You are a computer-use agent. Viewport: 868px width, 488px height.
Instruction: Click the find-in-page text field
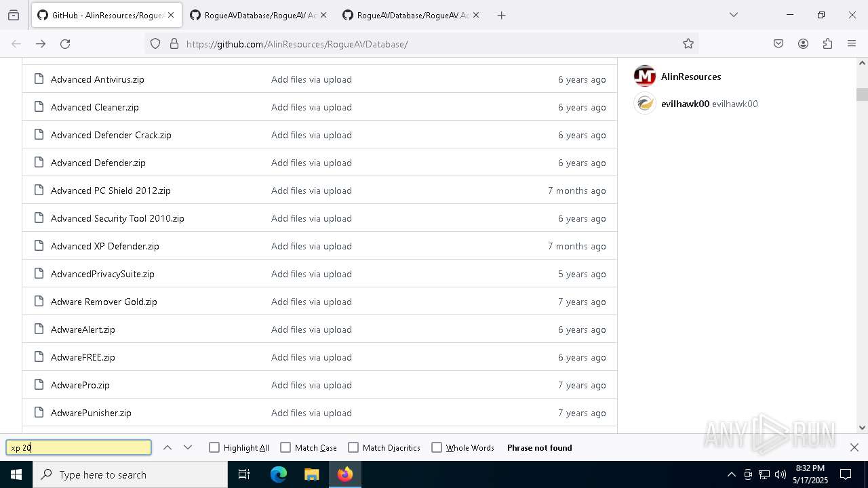point(79,447)
